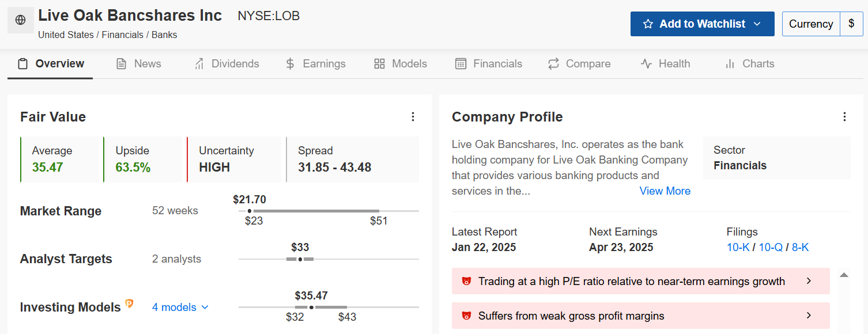Open Company Profile panel three-dot menu
Viewport: 868px width, 334px height.
[x=844, y=117]
